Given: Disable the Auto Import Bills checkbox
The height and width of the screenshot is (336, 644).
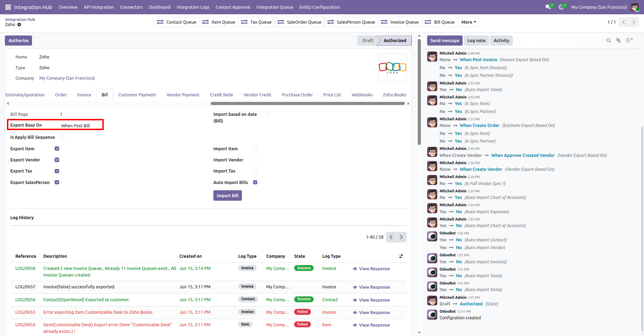Looking at the screenshot, I should tap(255, 182).
